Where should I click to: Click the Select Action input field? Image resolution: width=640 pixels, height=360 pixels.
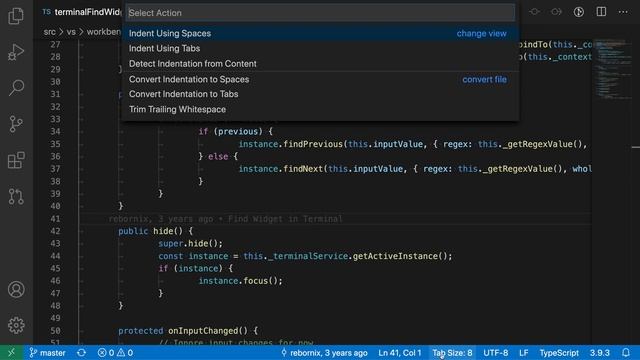point(320,13)
